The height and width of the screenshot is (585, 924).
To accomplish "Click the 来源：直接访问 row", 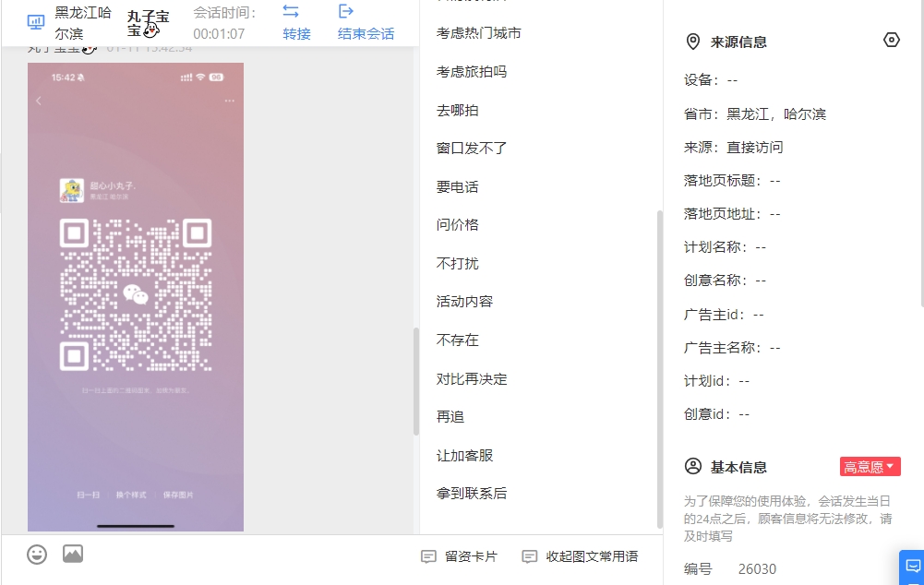I will pyautogui.click(x=734, y=148).
